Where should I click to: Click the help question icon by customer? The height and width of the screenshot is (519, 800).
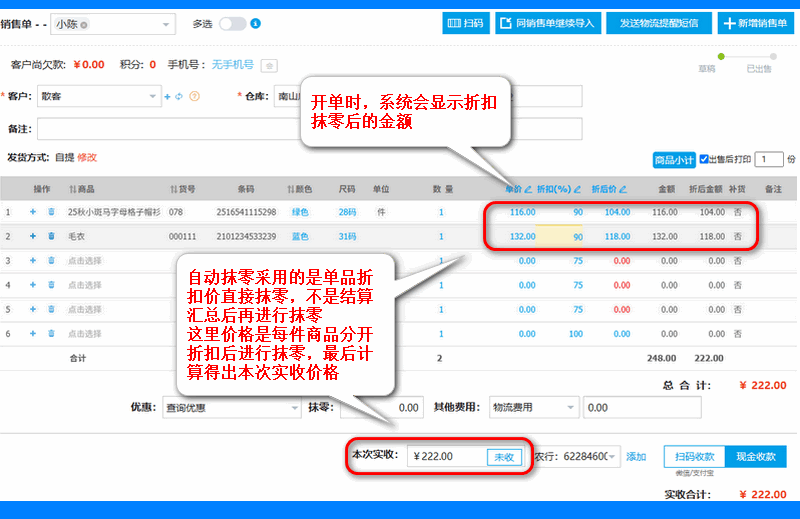click(x=194, y=96)
